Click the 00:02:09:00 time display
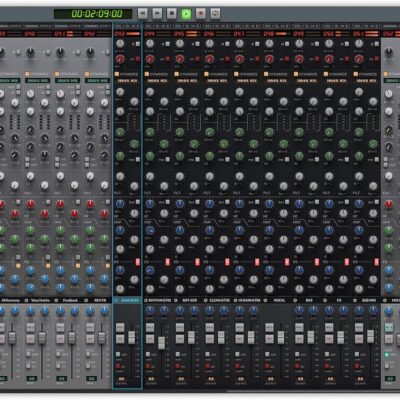The height and width of the screenshot is (400, 400). click(93, 14)
